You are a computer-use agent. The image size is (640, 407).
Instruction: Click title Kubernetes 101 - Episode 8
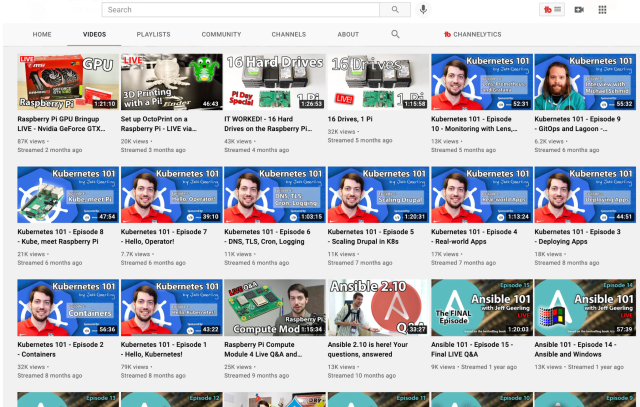point(60,236)
